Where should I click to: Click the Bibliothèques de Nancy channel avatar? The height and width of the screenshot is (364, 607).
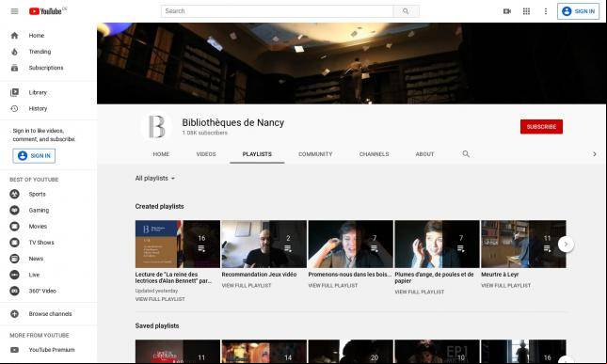pyautogui.click(x=157, y=126)
